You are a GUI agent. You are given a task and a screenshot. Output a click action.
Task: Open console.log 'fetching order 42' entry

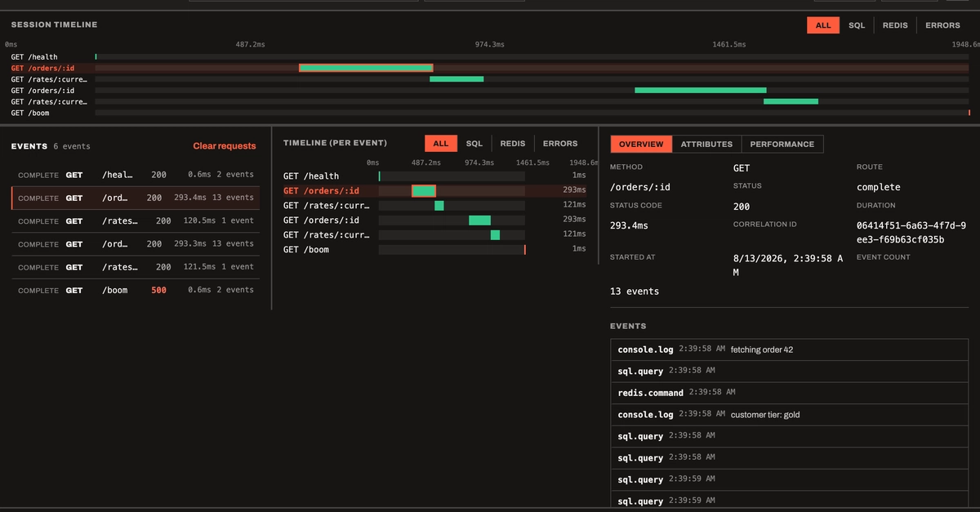[789, 349]
